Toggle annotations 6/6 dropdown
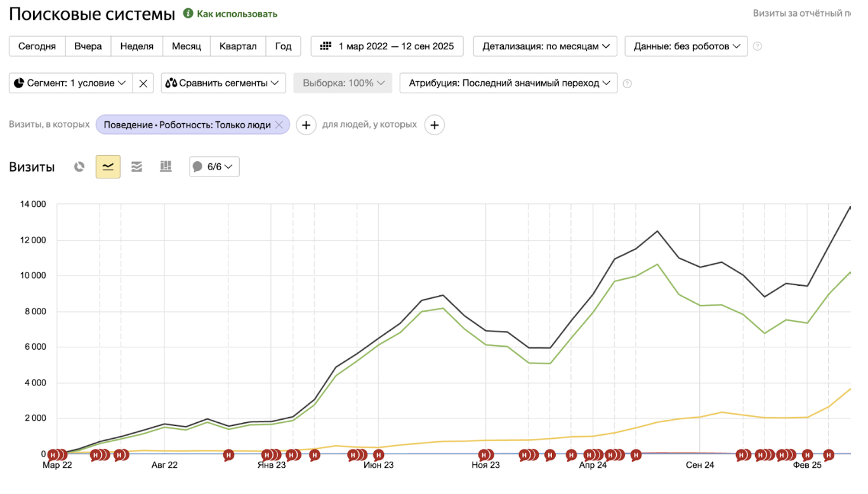Image resolution: width=868 pixels, height=494 pixels. pyautogui.click(x=214, y=166)
